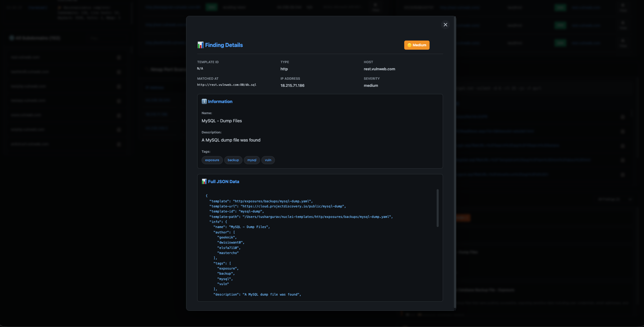The width and height of the screenshot is (644, 327).
Task: Click the JSON "author": [ line
Action: coord(224,232)
